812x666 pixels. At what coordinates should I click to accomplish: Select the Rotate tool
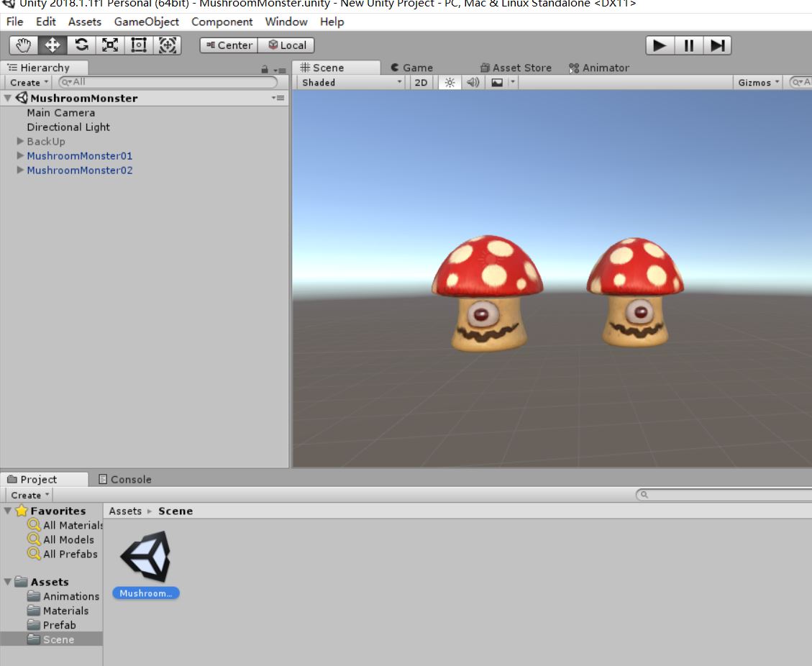pos(81,45)
